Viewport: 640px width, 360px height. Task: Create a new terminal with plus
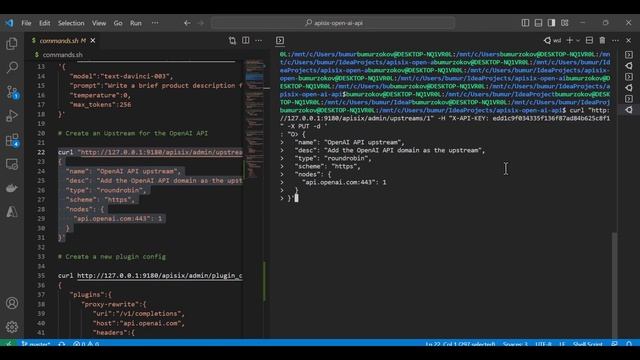[570, 40]
